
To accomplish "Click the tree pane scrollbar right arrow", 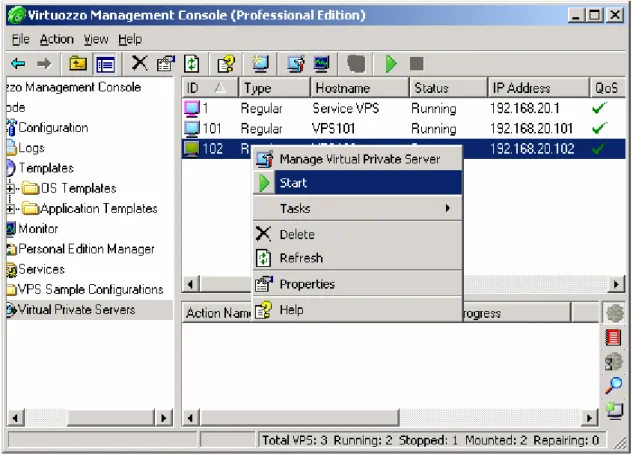I will pyautogui.click(x=163, y=418).
